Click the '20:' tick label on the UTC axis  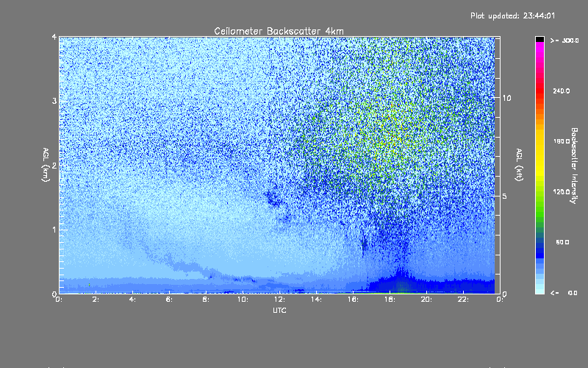(426, 300)
